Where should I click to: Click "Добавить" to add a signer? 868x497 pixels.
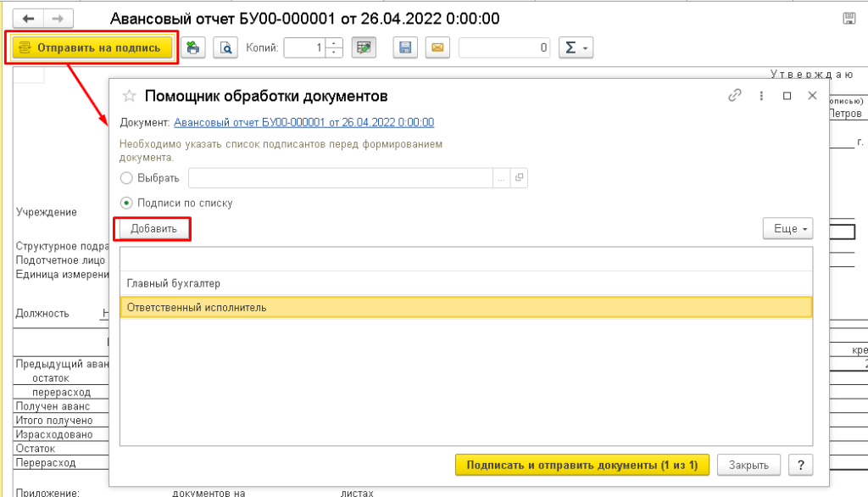click(153, 229)
